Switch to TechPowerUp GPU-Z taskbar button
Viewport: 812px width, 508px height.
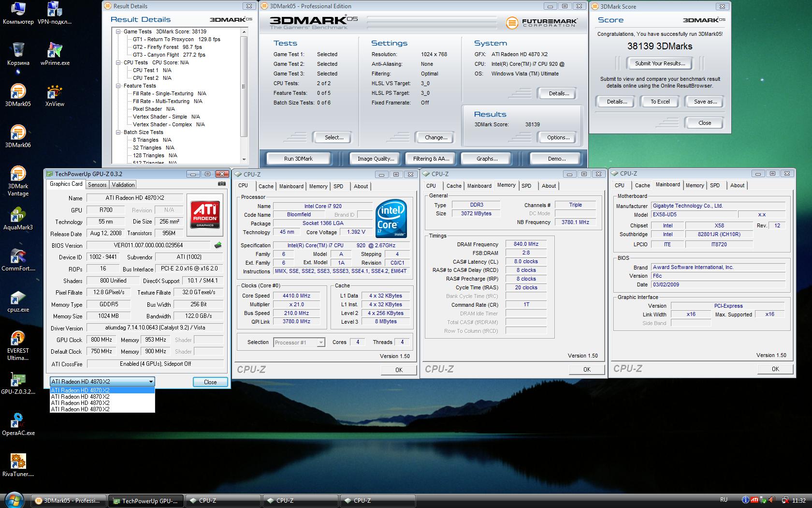(x=146, y=501)
